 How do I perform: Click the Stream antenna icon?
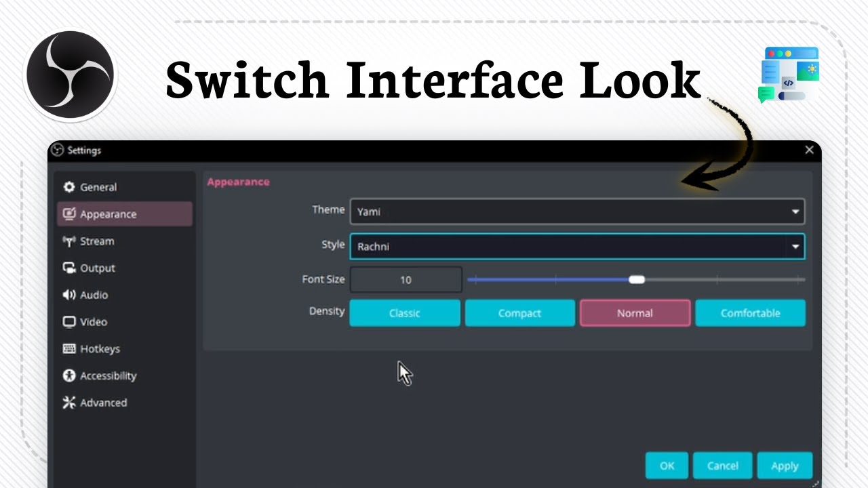tap(68, 241)
